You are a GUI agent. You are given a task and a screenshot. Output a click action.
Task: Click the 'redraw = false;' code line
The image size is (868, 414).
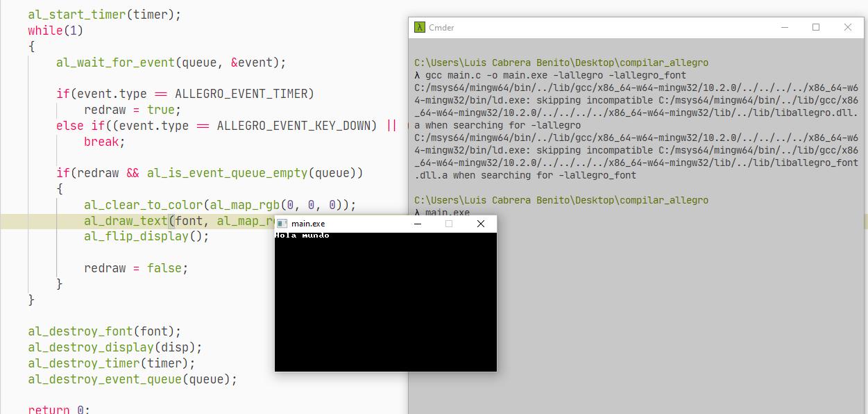point(136,268)
